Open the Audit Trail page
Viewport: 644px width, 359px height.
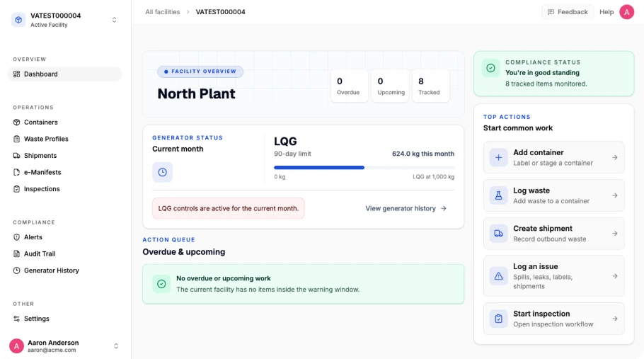[64, 253]
